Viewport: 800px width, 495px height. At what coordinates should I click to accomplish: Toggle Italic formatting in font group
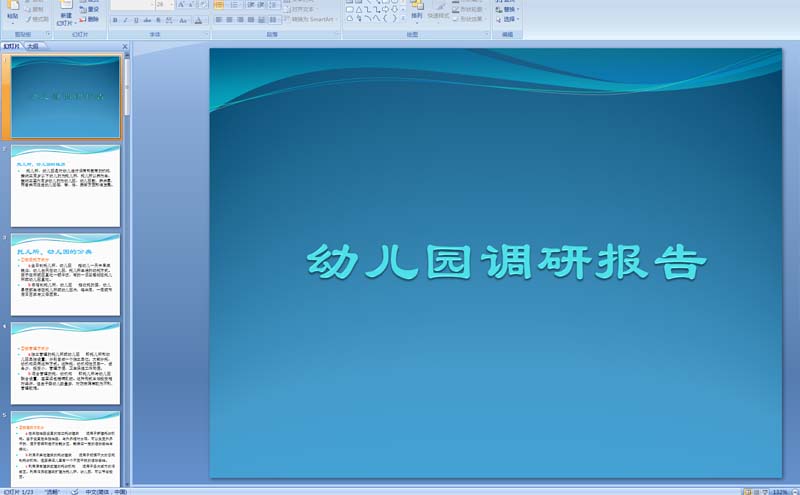125,19
